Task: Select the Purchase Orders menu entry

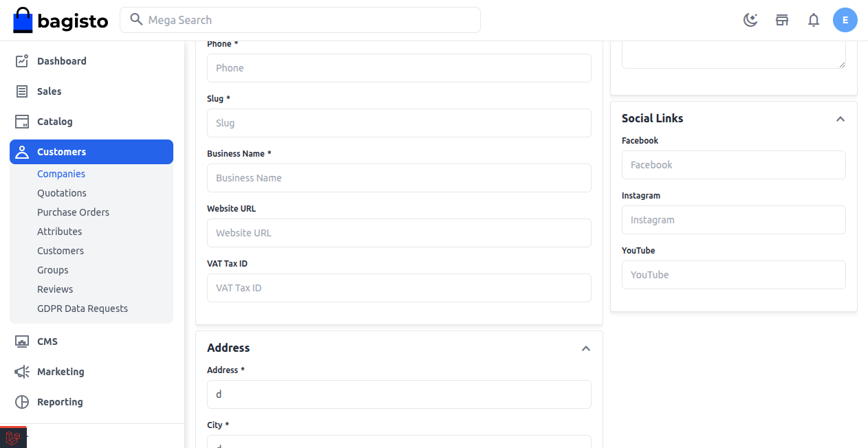Action: click(73, 212)
